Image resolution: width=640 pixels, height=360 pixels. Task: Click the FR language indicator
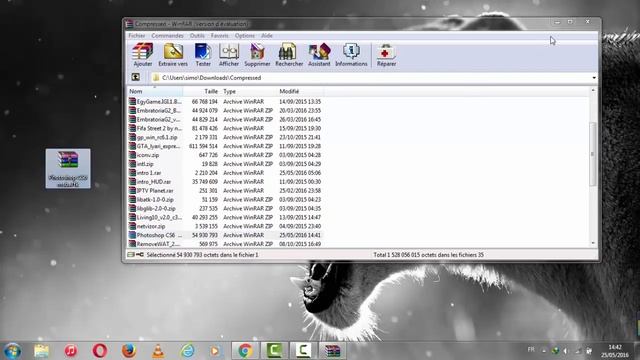[x=531, y=350]
